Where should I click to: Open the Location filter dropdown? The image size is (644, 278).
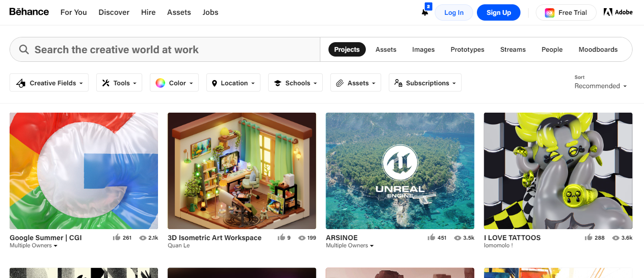[x=233, y=83]
